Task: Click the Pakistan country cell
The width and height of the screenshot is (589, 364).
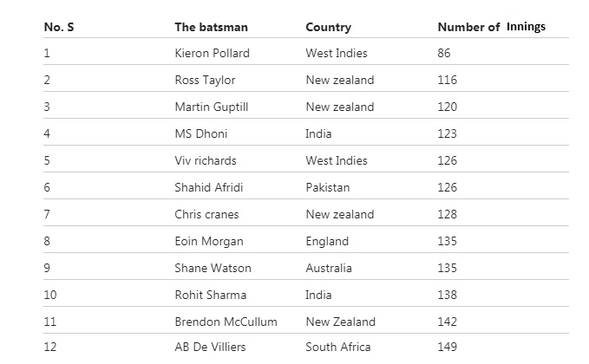Action: click(x=328, y=187)
